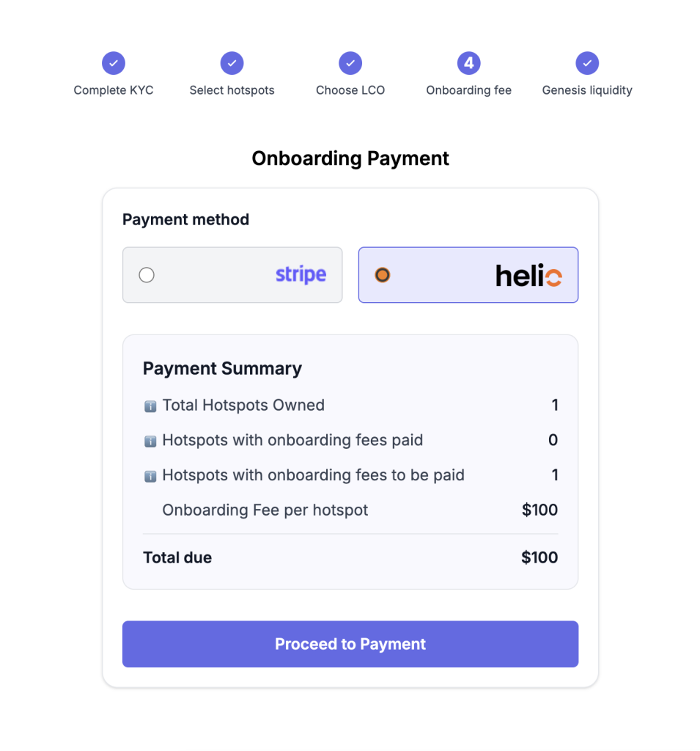
Task: Click the Total due $100 amount
Action: 539,557
